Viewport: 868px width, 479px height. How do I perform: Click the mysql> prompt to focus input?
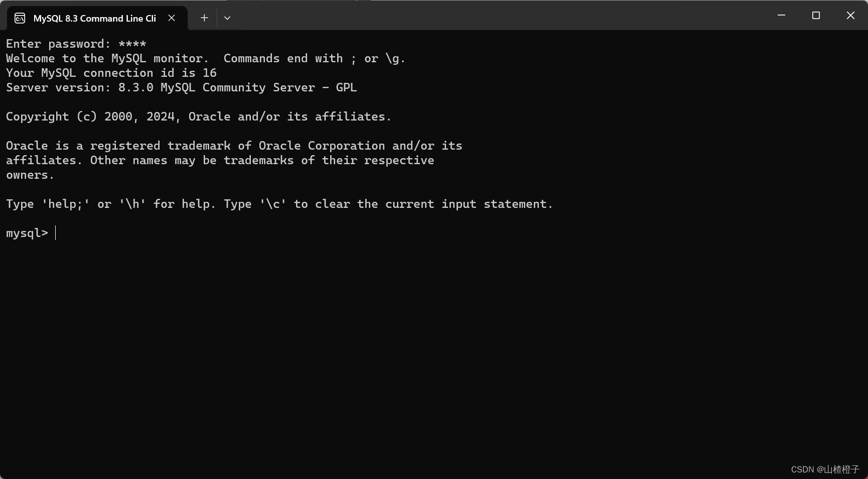point(27,232)
